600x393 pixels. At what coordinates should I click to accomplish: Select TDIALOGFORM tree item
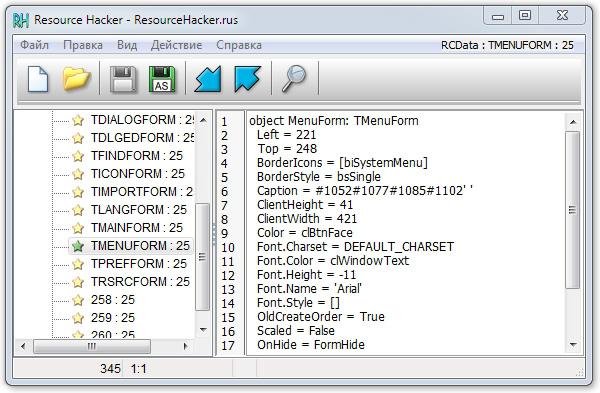click(142, 120)
